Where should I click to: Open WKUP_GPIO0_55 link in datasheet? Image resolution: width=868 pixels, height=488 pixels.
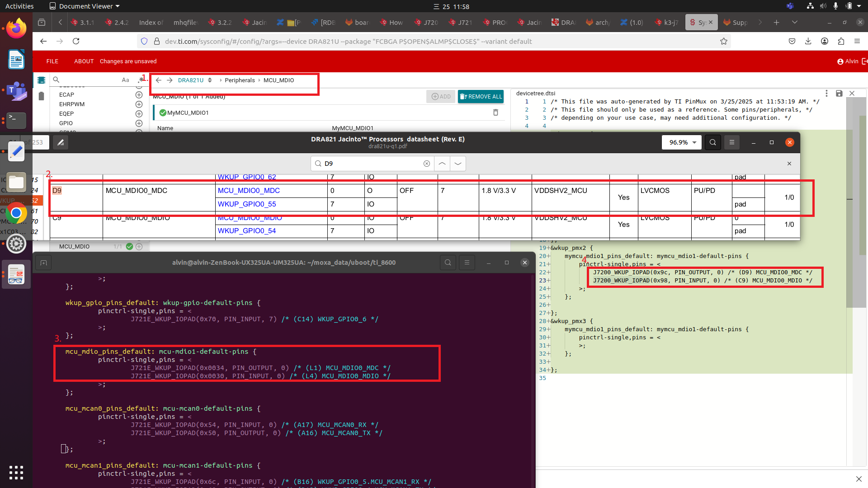[x=247, y=204]
